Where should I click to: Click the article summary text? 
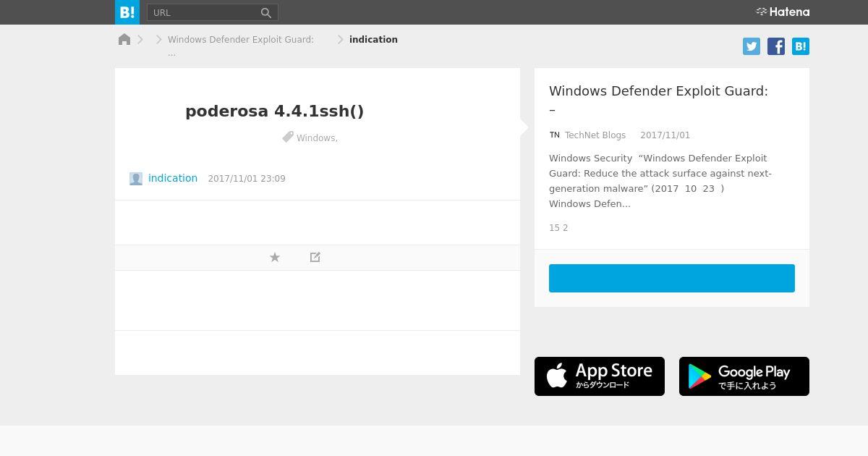point(660,181)
